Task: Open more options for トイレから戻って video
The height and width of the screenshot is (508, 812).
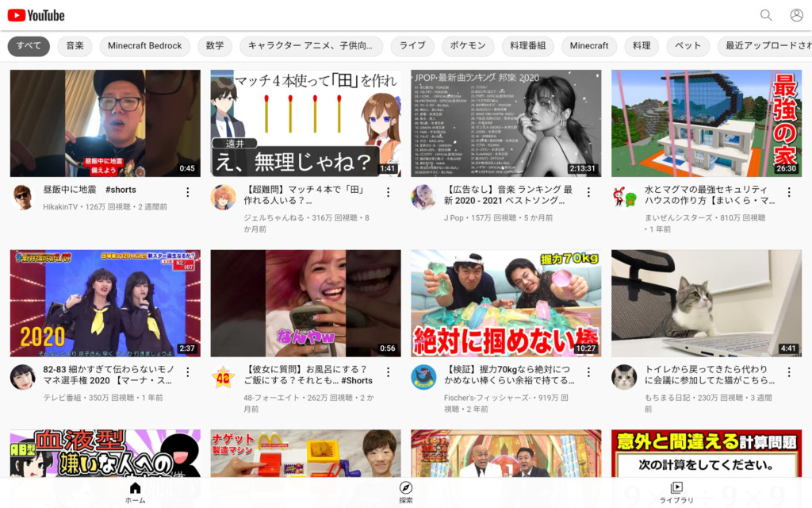Action: [x=789, y=372]
